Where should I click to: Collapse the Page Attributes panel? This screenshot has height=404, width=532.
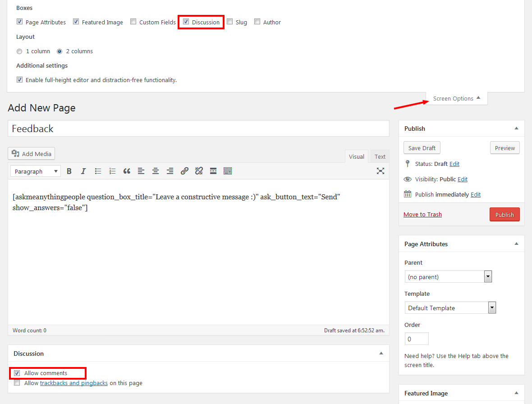[516, 243]
